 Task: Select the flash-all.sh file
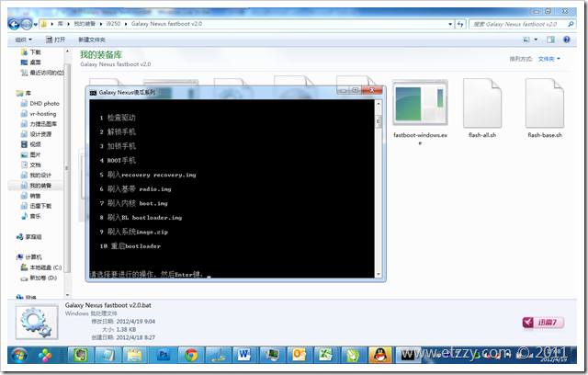point(482,108)
